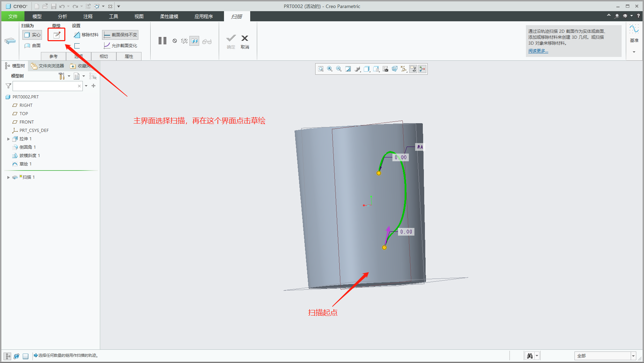Viewport: 644px width, 363px height.
Task: Click the binoculars search icon in status bar
Action: (530, 356)
